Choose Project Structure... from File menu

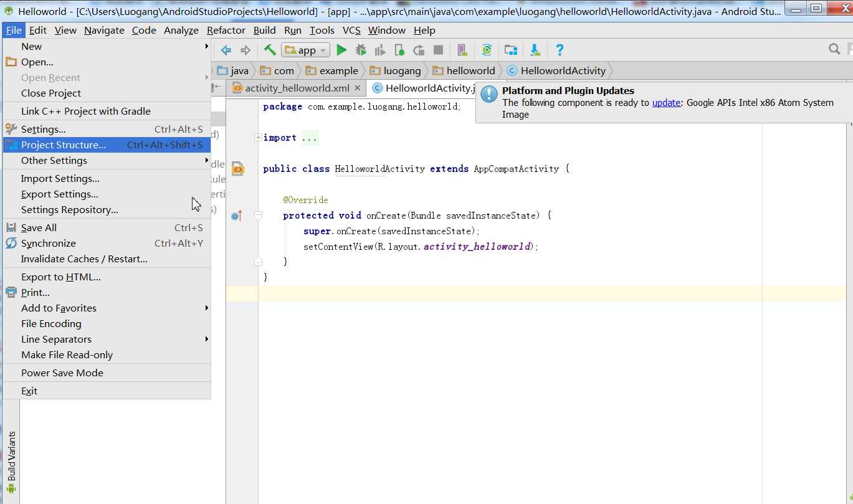[x=107, y=145]
